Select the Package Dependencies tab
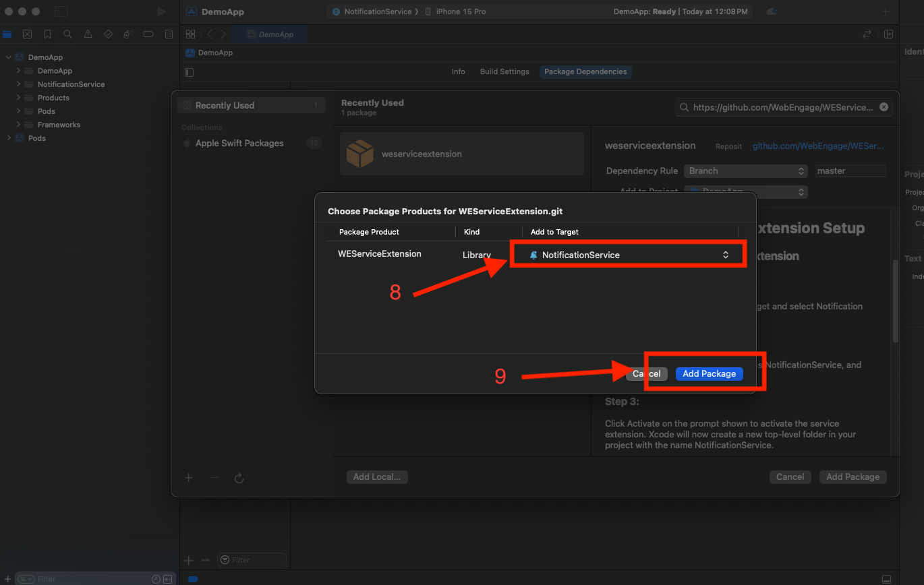Viewport: 924px width, 585px height. 585,71
